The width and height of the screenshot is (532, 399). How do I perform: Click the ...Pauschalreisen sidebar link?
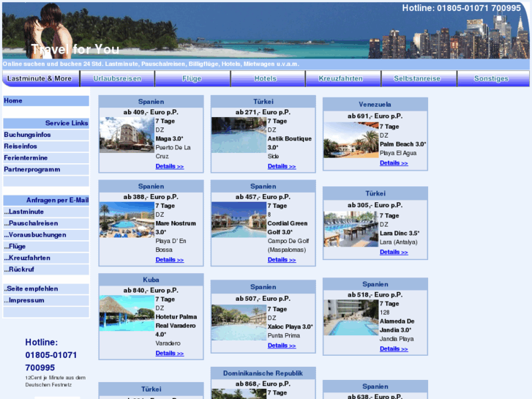pyautogui.click(x=46, y=223)
